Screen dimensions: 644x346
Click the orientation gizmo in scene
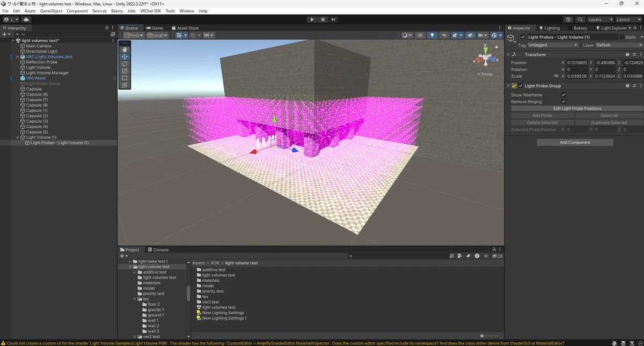tap(485, 56)
